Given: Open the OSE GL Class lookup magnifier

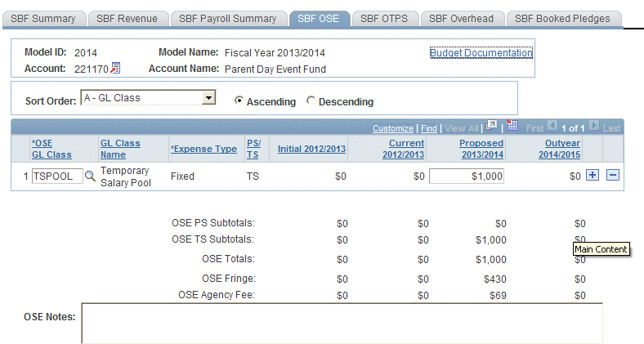Looking at the screenshot, I should pos(90,176).
